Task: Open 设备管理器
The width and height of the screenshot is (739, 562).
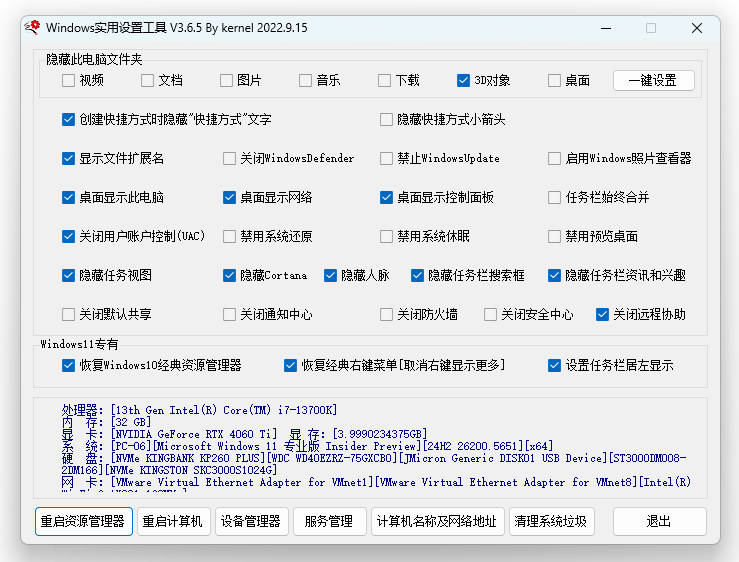Action: 251,521
